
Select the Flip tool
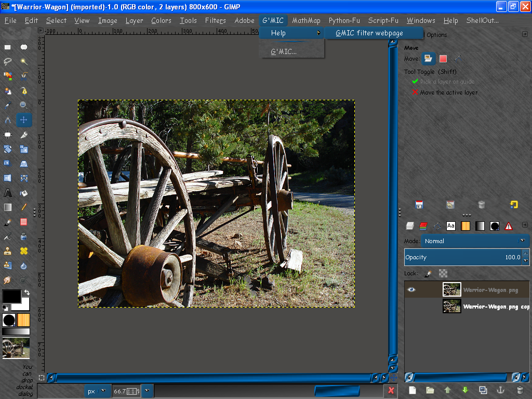tap(7, 178)
